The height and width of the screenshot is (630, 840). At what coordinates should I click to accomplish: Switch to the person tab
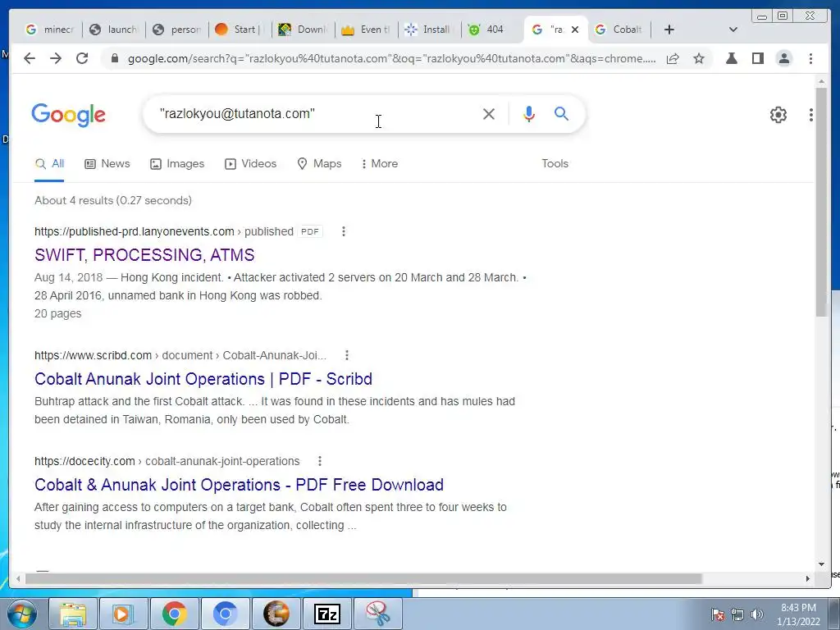[177, 30]
